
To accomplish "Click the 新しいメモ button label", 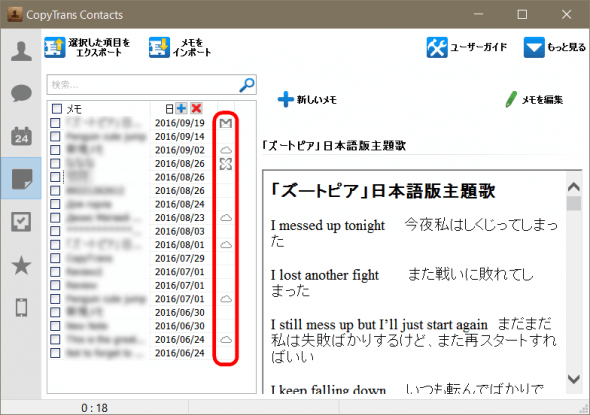I will coord(317,100).
